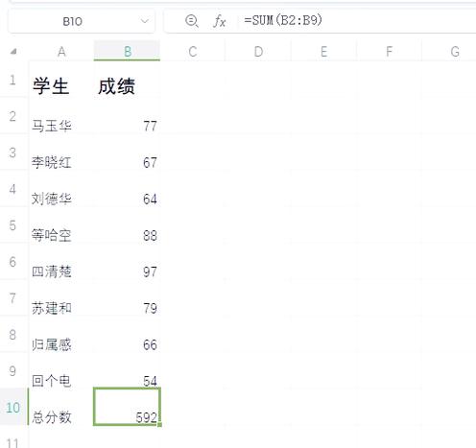The height and width of the screenshot is (448, 476).
Task: Click the cell 苏建和
Action: 61,298
